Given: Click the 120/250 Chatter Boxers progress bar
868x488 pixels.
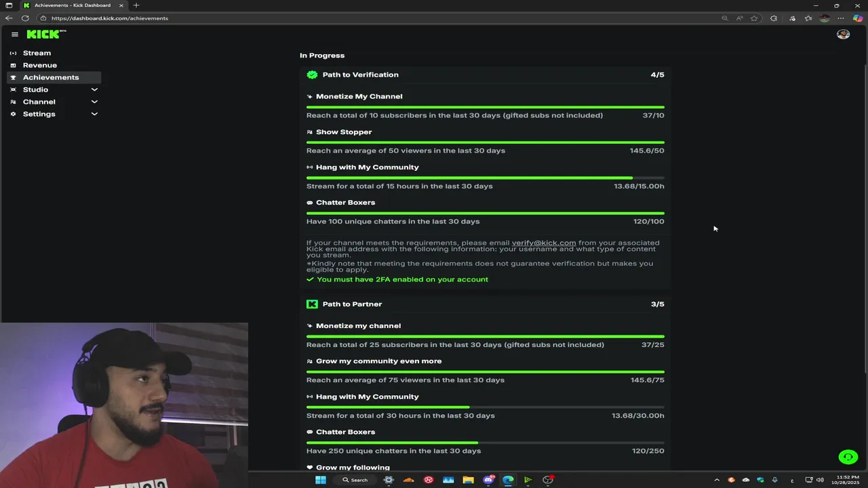Looking at the screenshot, I should click(486, 443).
